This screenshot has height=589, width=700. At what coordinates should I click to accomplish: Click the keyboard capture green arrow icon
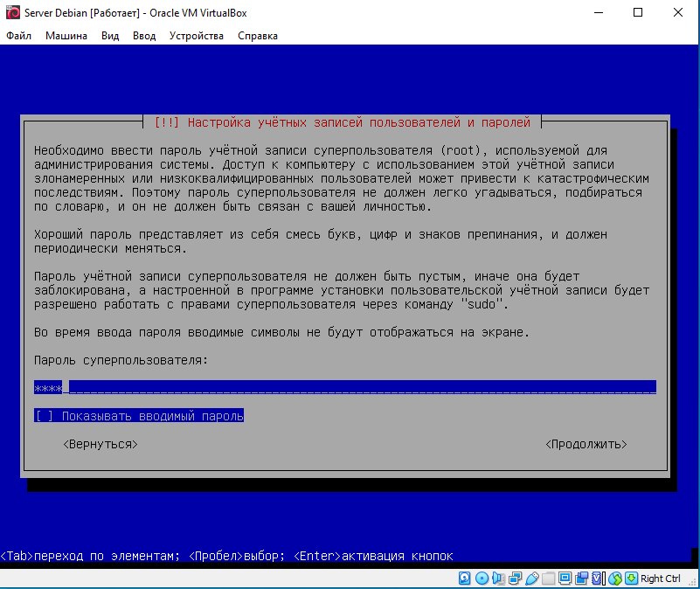[x=631, y=579]
